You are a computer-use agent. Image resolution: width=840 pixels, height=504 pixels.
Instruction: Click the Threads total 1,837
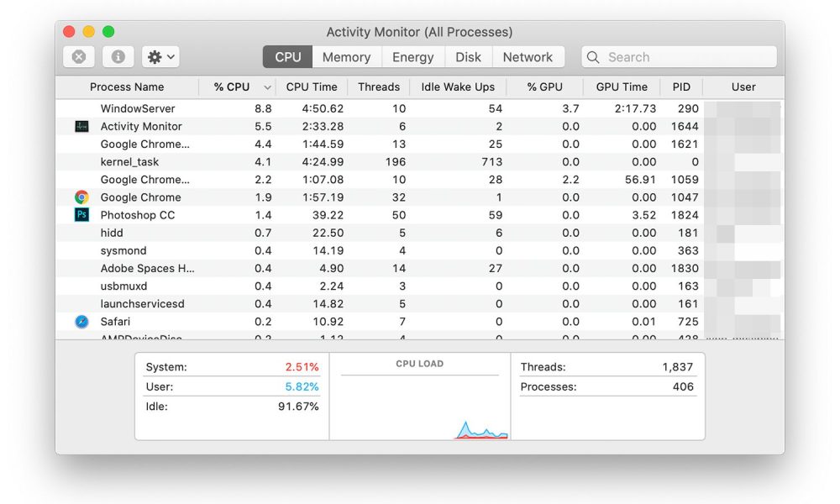[x=678, y=367]
